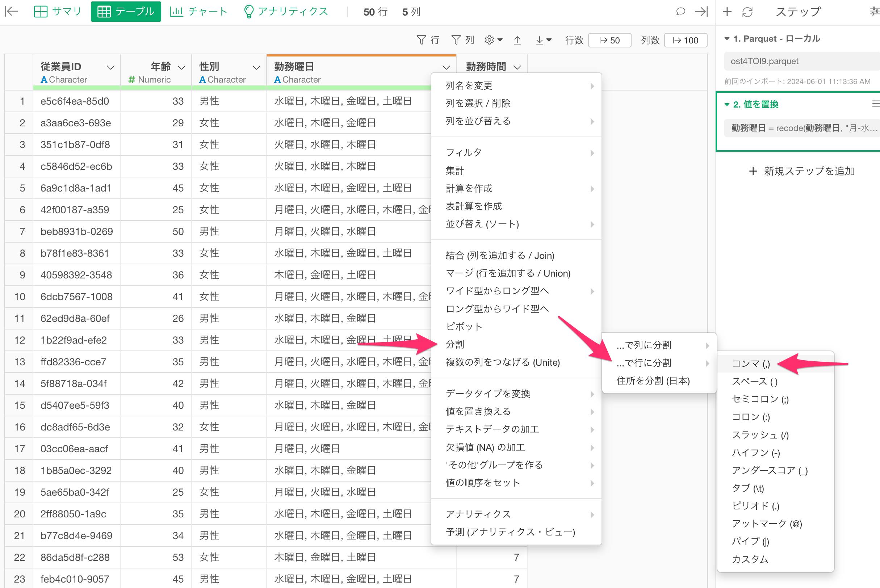Image resolution: width=880 pixels, height=588 pixels.
Task: Open the アナリティクス tab
Action: [x=286, y=12]
